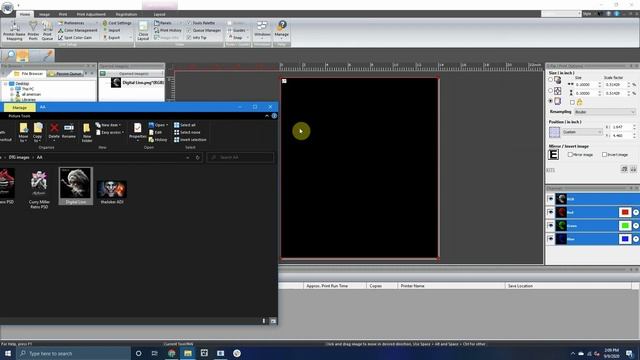The width and height of the screenshot is (640, 360).
Task: Toggle the Tools Palette checkbox
Action: click(189, 23)
